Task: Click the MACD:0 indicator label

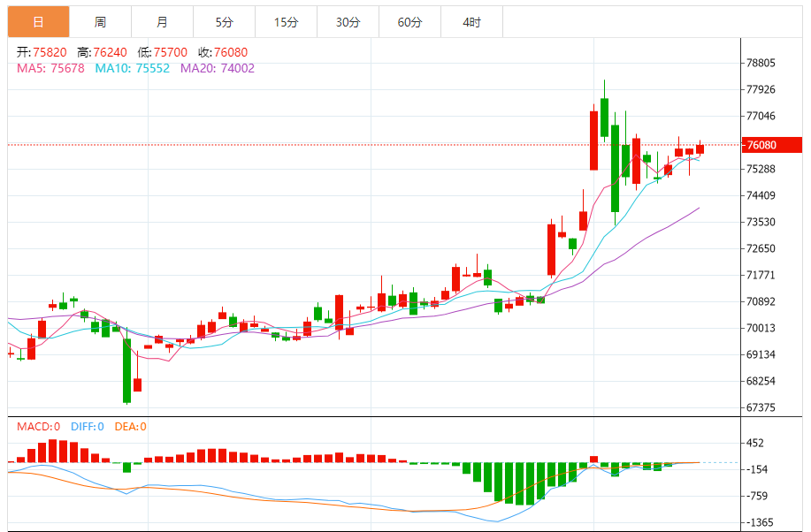Action: [x=38, y=427]
